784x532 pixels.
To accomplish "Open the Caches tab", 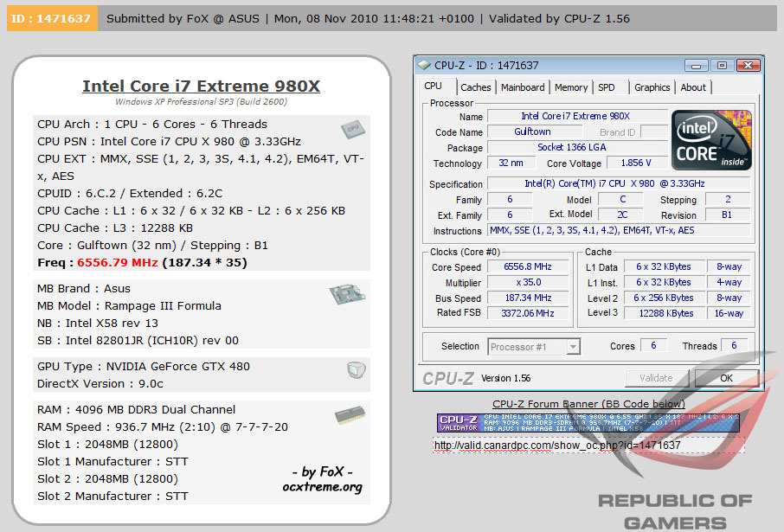I will pyautogui.click(x=475, y=87).
